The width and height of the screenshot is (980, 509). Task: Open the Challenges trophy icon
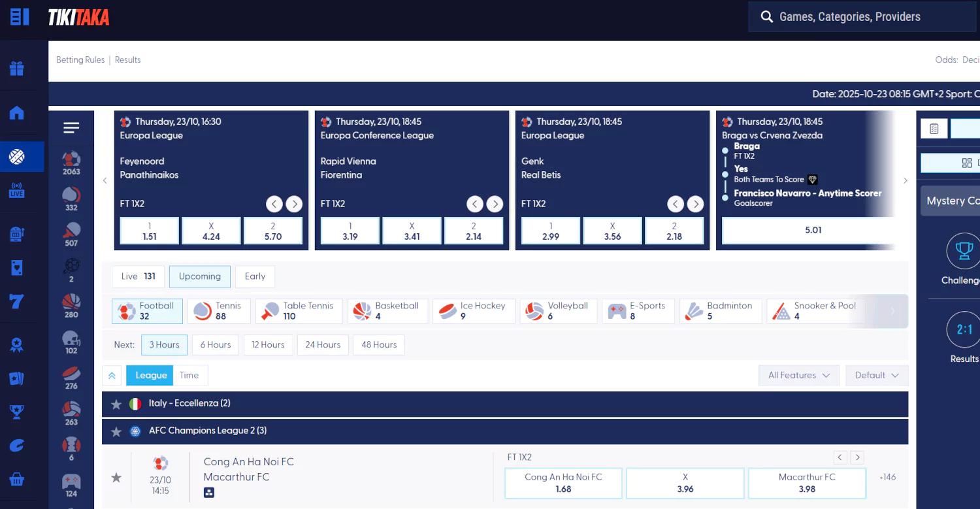(964, 252)
